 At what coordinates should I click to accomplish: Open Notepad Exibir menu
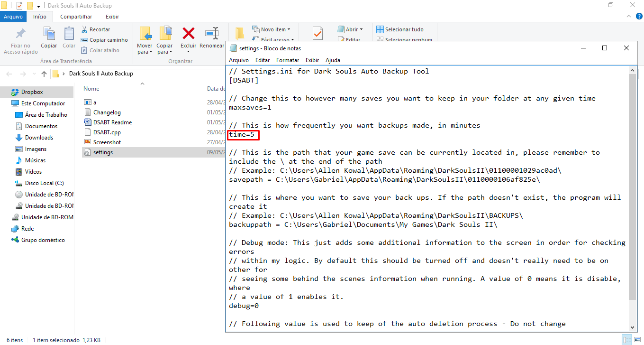click(312, 60)
